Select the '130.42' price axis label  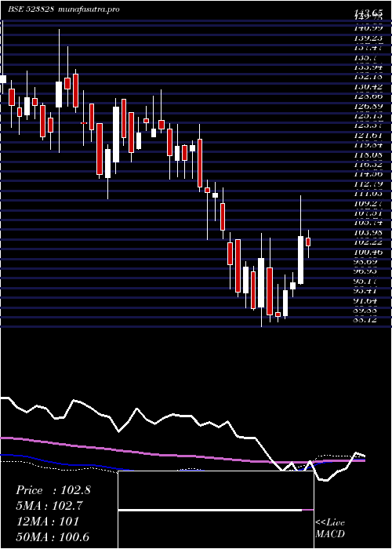pos(368,86)
